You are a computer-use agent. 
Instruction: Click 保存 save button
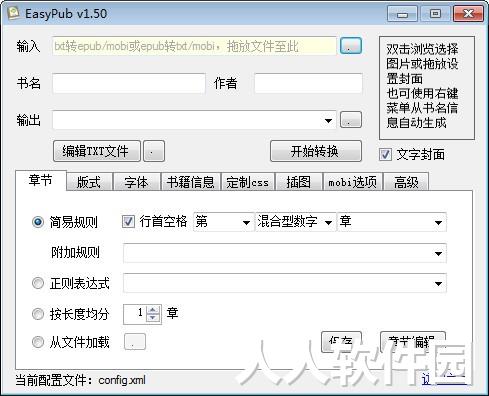coord(341,342)
